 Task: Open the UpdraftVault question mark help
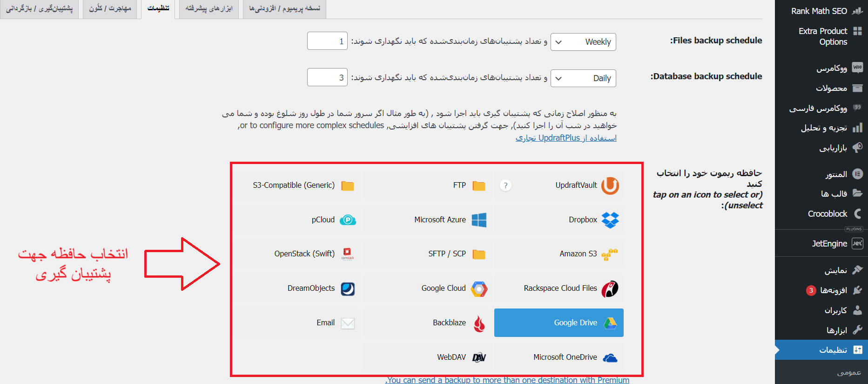(x=505, y=185)
